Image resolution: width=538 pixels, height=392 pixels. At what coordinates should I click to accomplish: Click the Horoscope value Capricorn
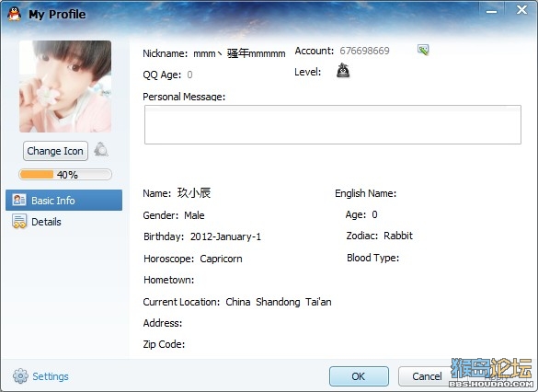coord(221,259)
